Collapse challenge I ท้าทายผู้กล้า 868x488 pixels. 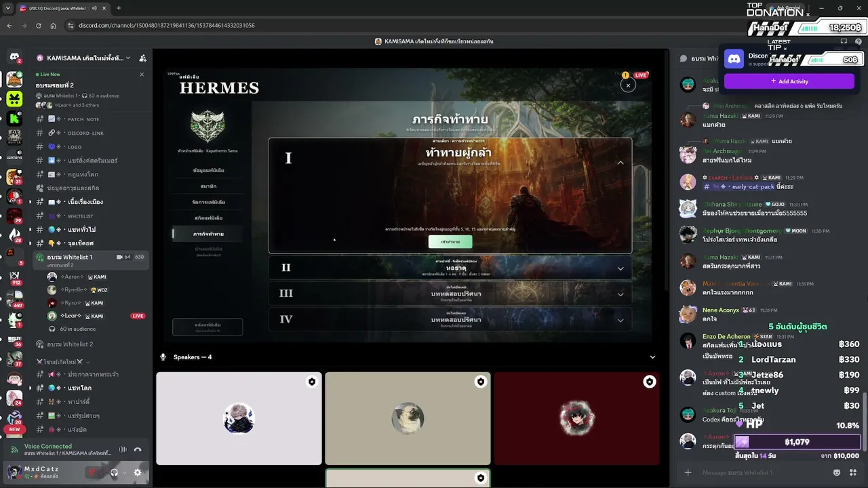[x=620, y=163]
